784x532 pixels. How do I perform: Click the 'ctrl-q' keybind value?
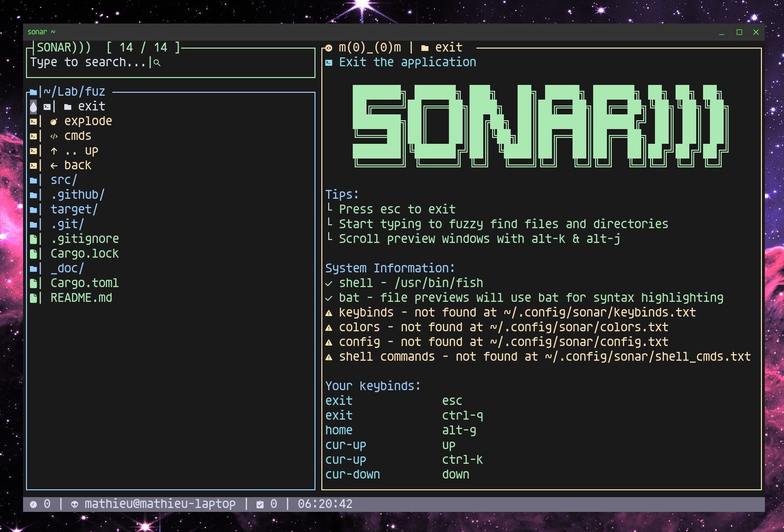tap(463, 416)
